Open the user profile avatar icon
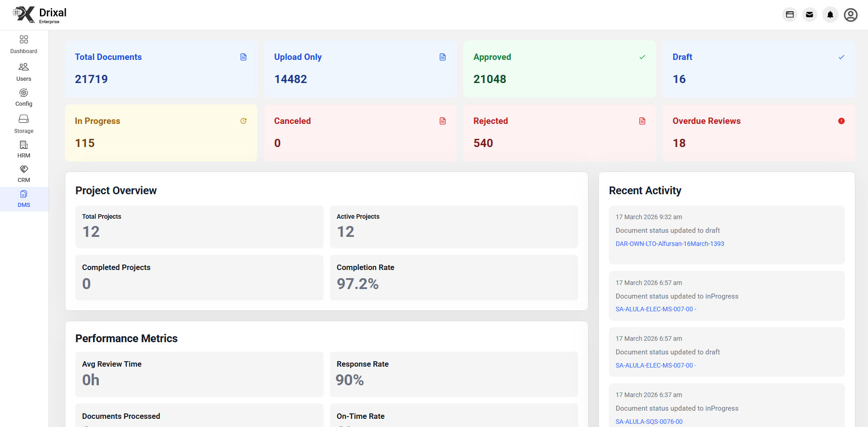Image resolution: width=868 pixels, height=427 pixels. tap(850, 15)
